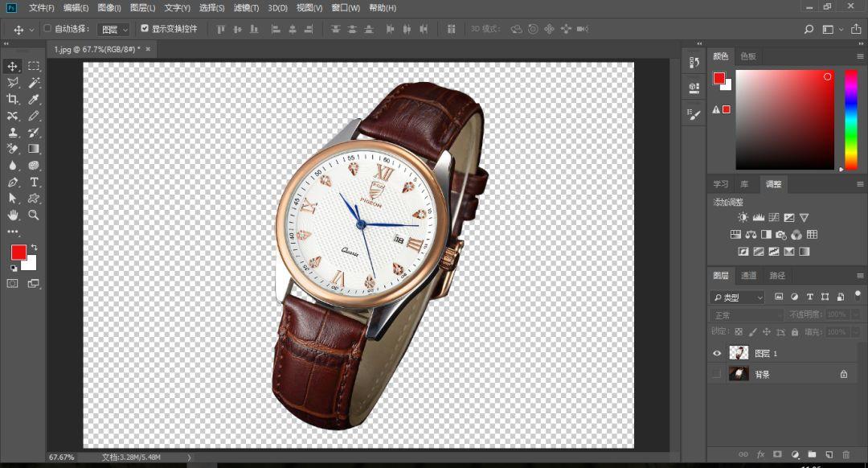The height and width of the screenshot is (468, 868).
Task: Select the Path Selection arrow tool
Action: 12,199
